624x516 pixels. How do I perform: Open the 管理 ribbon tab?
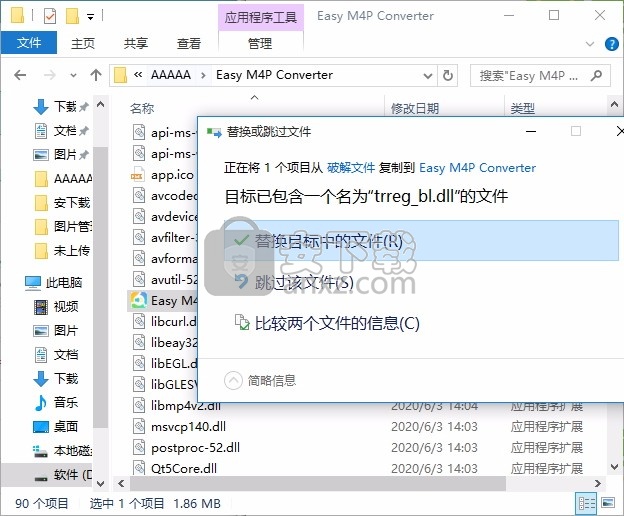click(x=260, y=43)
